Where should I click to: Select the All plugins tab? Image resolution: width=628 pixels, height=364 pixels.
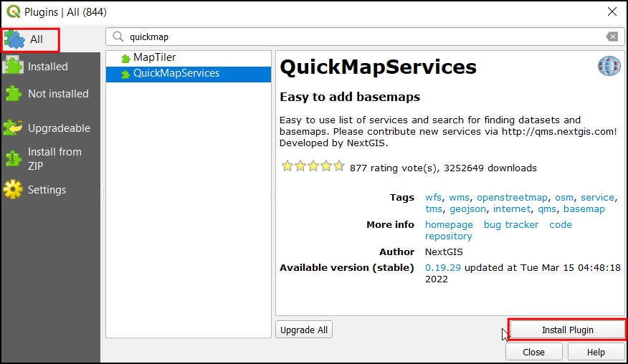(x=30, y=39)
